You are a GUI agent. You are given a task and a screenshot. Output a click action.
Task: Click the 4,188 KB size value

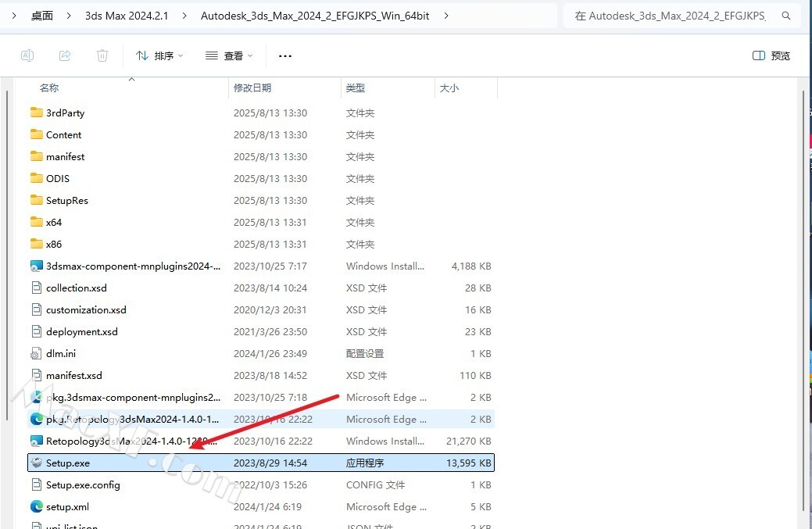click(470, 266)
